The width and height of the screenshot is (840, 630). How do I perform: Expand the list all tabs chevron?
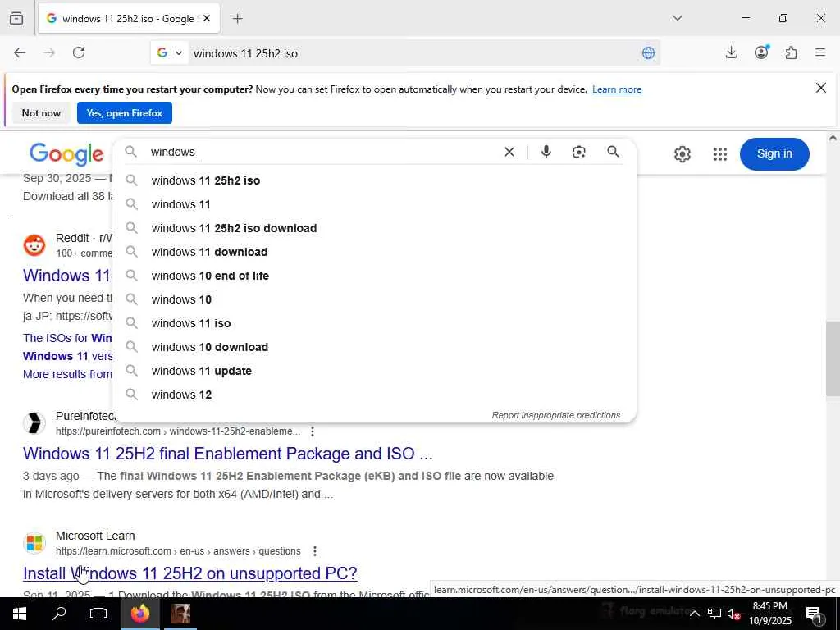pos(677,18)
